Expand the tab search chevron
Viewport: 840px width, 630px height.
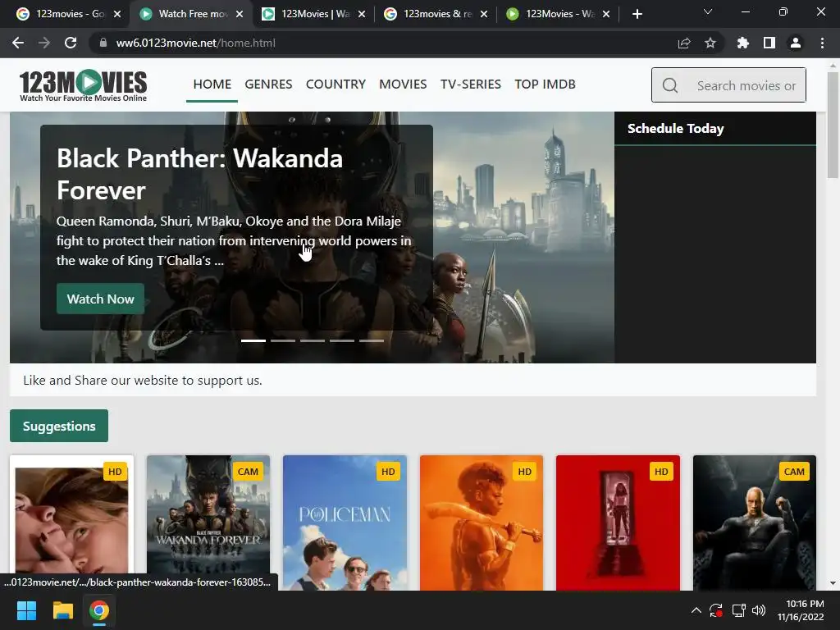point(708,11)
